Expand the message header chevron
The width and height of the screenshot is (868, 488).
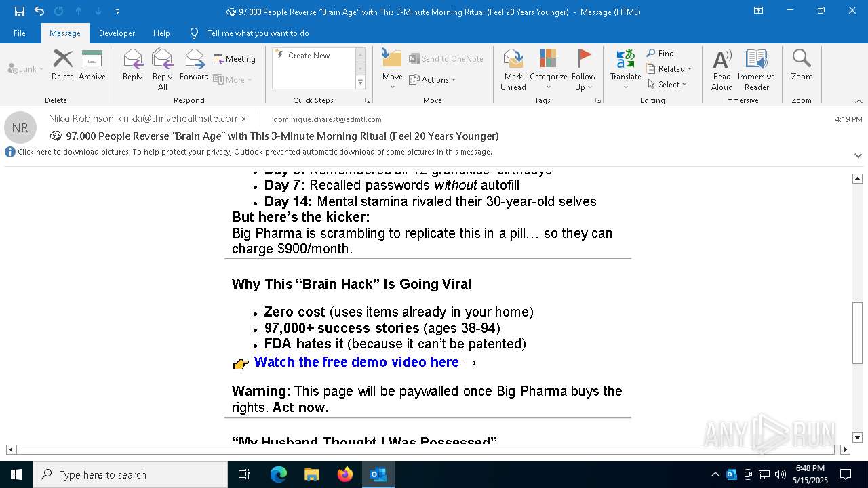pos(858,155)
